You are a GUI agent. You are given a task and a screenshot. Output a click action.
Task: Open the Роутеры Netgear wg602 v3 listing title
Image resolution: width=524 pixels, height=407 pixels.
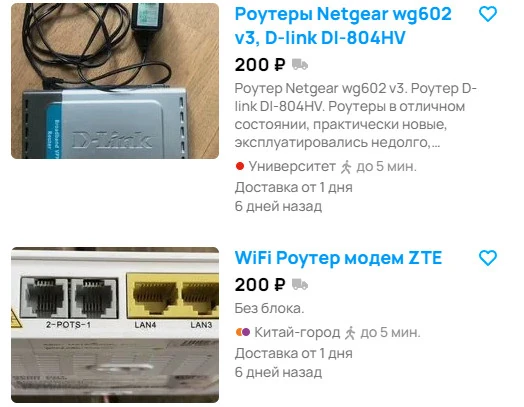point(343,26)
